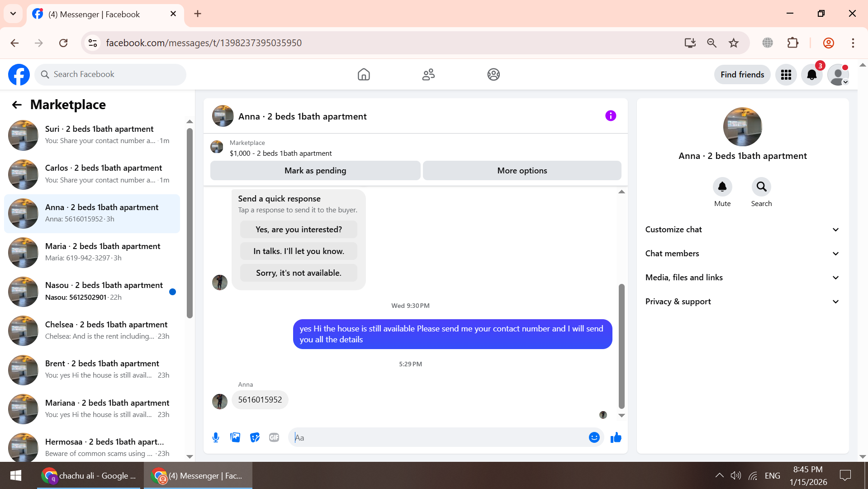
Task: Click Mark as pending button
Action: tap(315, 171)
